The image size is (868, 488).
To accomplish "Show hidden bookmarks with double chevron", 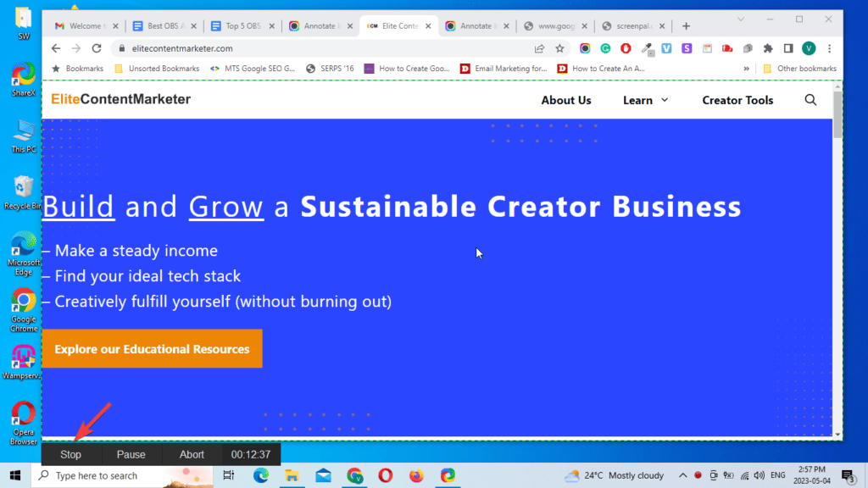I will [747, 69].
